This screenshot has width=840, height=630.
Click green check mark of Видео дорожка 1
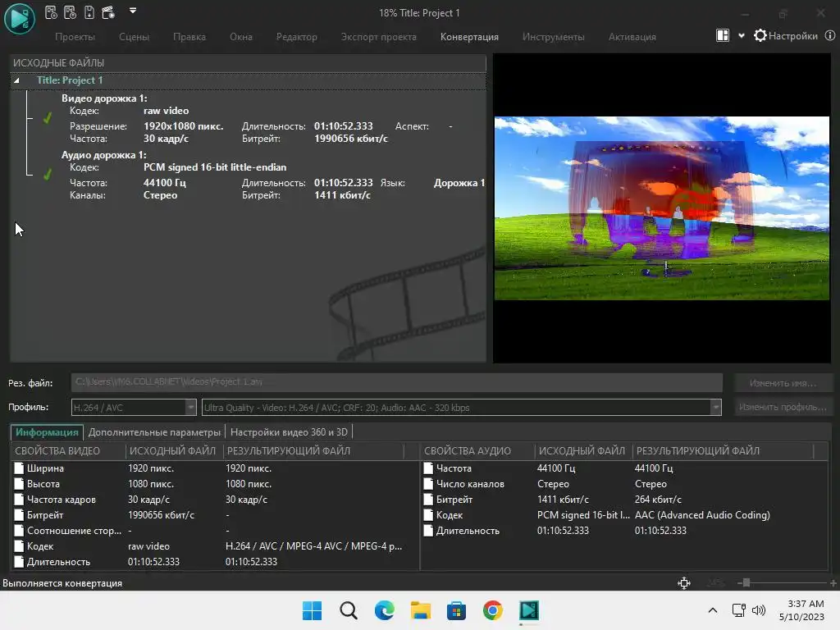47,118
